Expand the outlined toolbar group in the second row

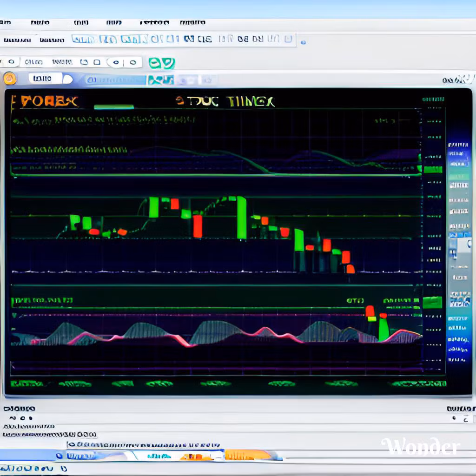pyautogui.click(x=184, y=40)
